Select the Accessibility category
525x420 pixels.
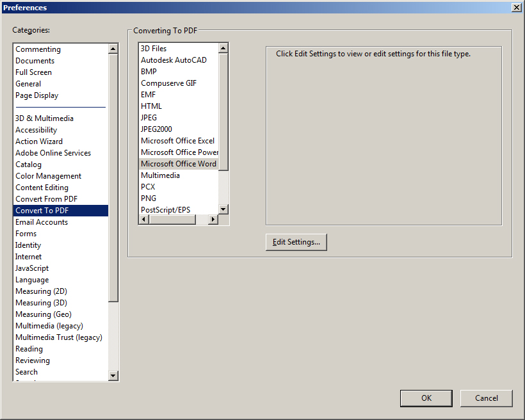pyautogui.click(x=36, y=130)
